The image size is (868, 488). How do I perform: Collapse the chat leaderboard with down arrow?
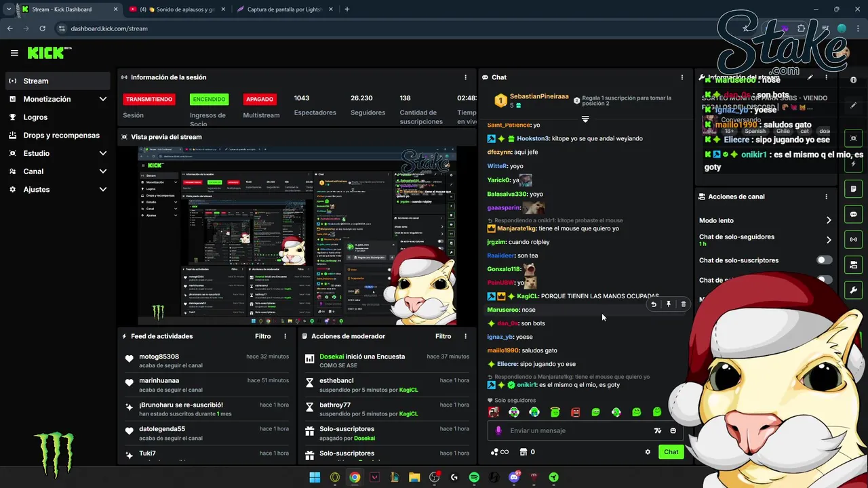tap(585, 119)
